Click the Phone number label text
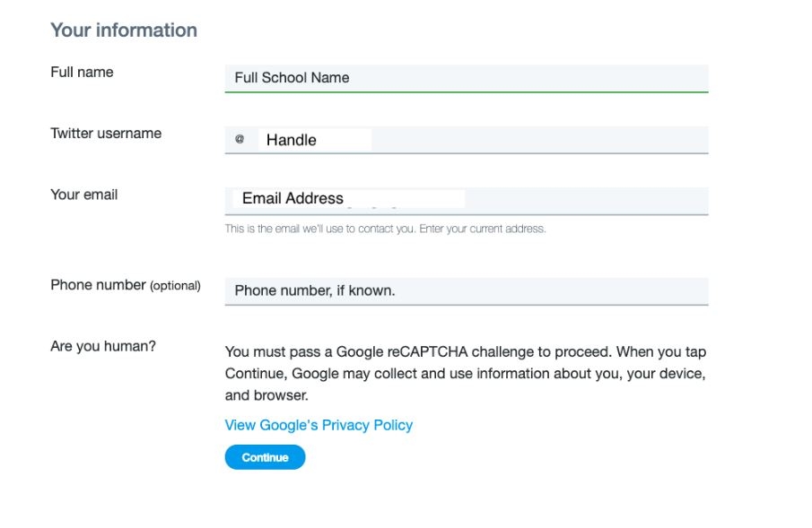 coord(98,285)
